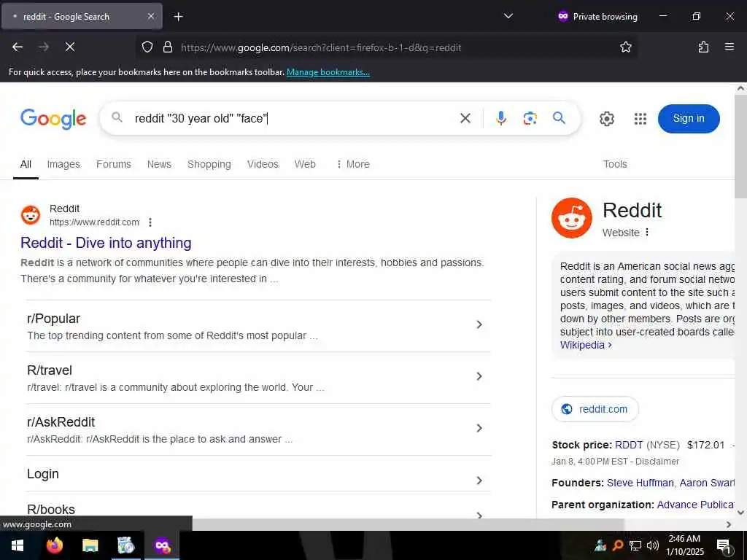Open the Firefox hamburger menu

(729, 47)
